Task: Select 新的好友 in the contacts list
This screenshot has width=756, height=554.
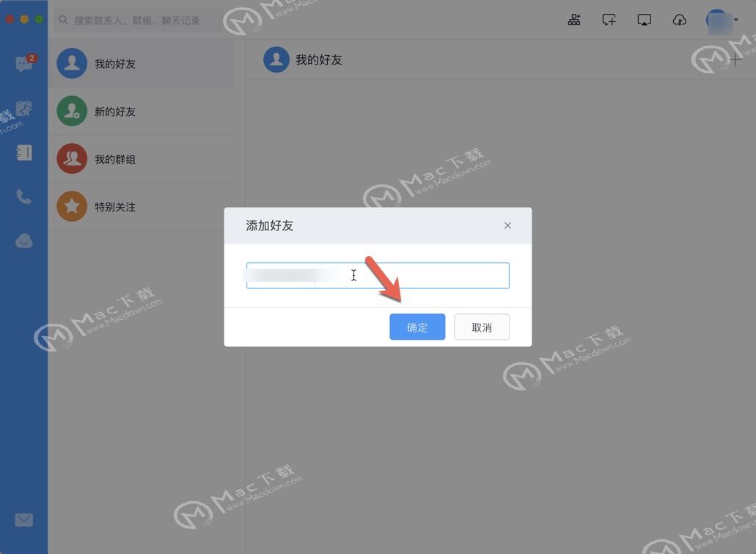Action: pos(142,111)
